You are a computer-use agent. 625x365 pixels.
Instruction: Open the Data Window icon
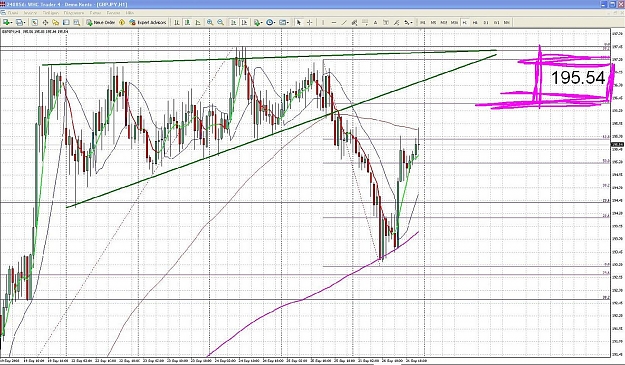[45, 22]
